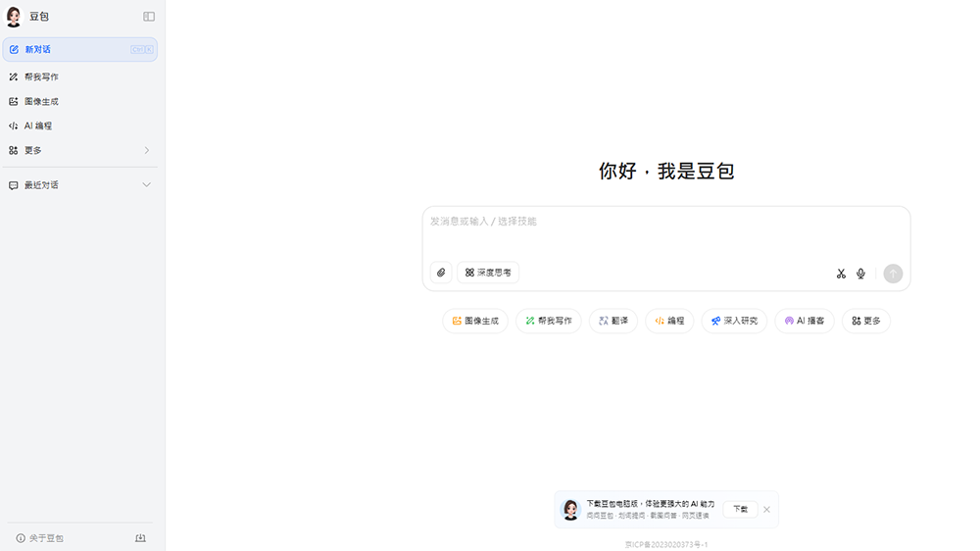The height and width of the screenshot is (551, 980).
Task: Open 帮我写作 in the sidebar
Action: [x=80, y=76]
